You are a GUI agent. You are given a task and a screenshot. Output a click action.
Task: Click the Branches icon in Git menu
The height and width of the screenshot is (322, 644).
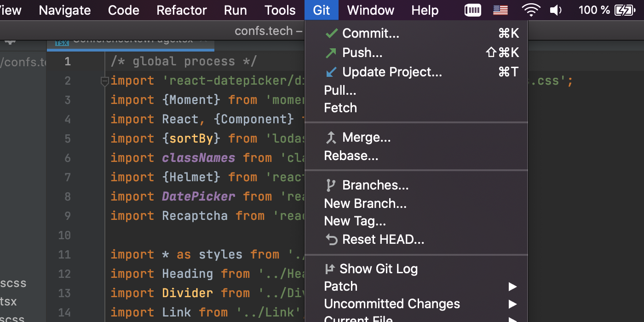(x=331, y=185)
